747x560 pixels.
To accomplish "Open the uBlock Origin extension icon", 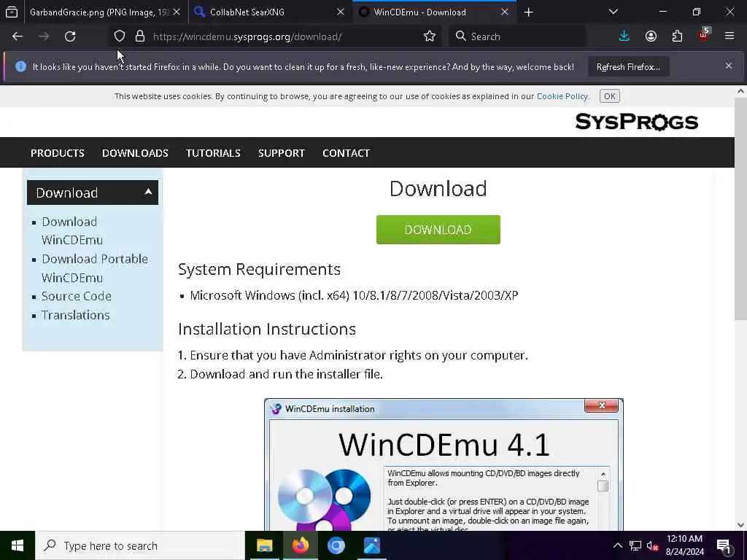I will pyautogui.click(x=704, y=35).
